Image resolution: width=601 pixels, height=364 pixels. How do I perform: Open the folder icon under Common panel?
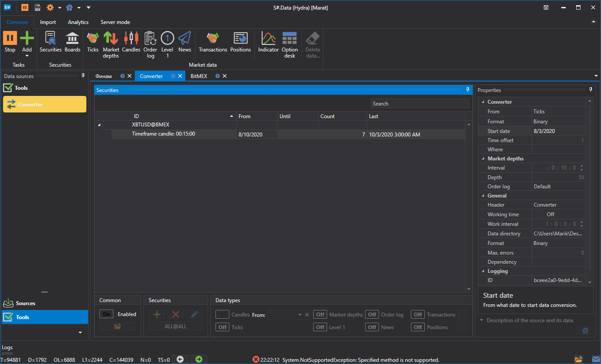click(x=118, y=326)
